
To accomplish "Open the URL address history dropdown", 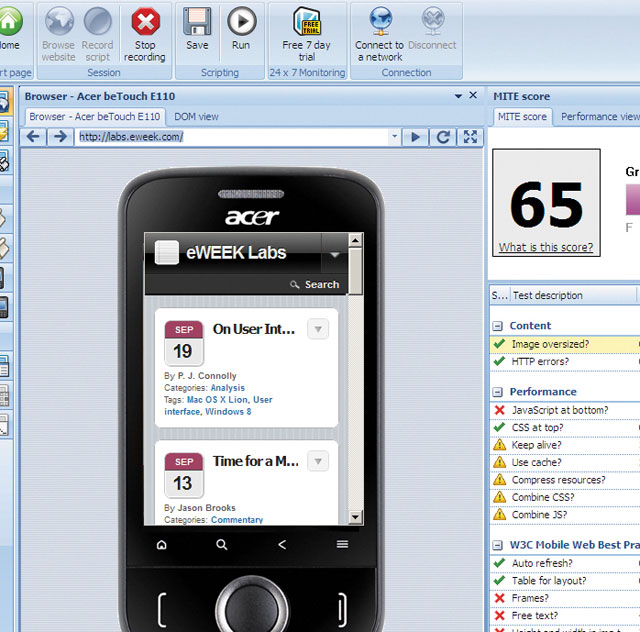I will (394, 136).
